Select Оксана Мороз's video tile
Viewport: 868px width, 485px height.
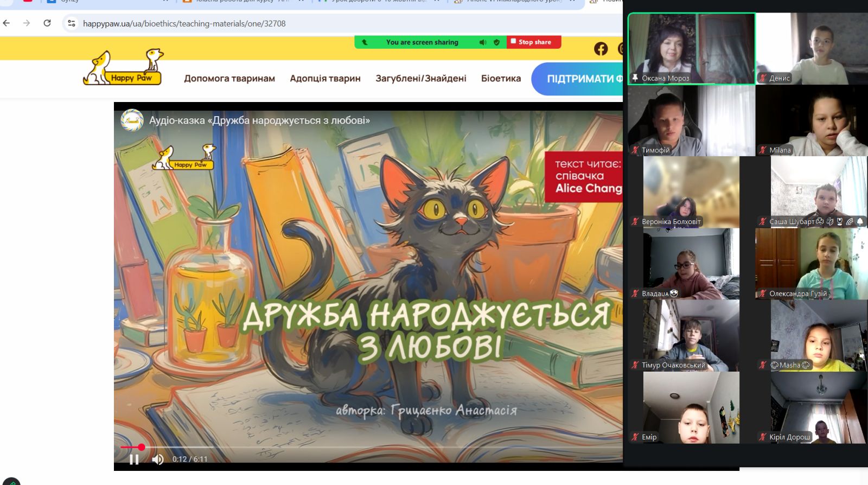pyautogui.click(x=691, y=49)
